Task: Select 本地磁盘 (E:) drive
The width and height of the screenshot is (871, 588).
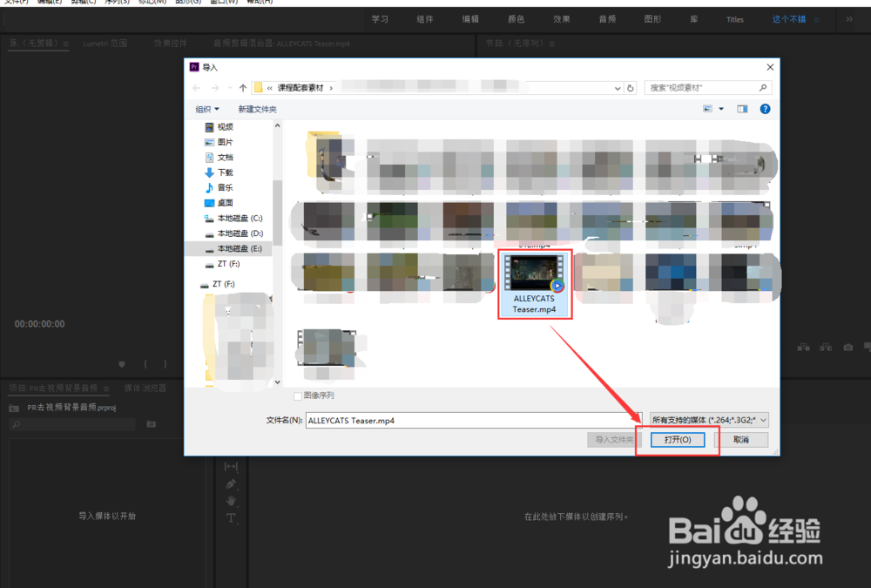Action: pyautogui.click(x=240, y=248)
